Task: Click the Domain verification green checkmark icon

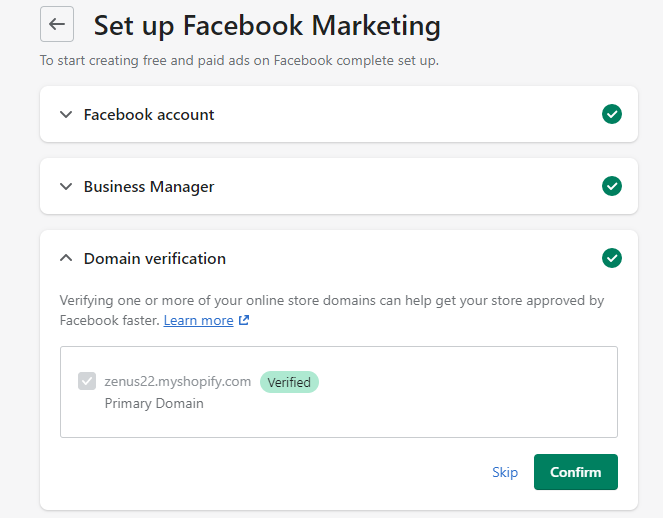Action: coord(612,258)
